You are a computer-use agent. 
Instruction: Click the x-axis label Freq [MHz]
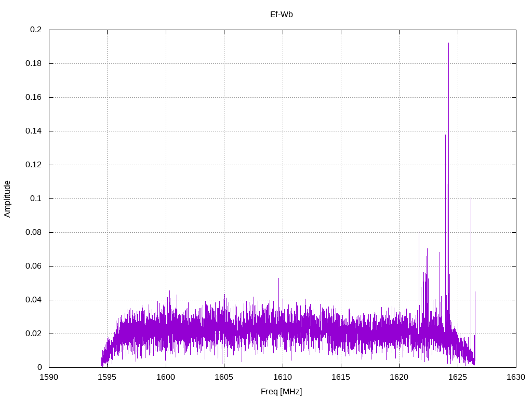coord(281,392)
